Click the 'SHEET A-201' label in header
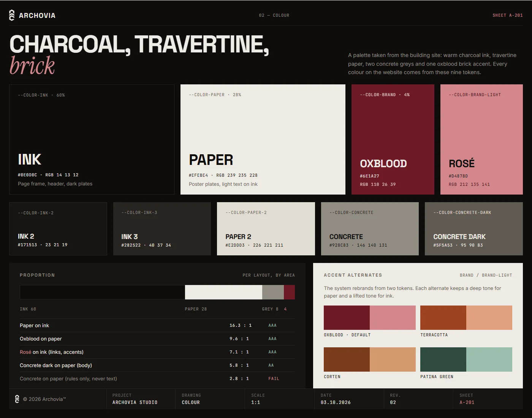532x418 pixels. (x=508, y=16)
